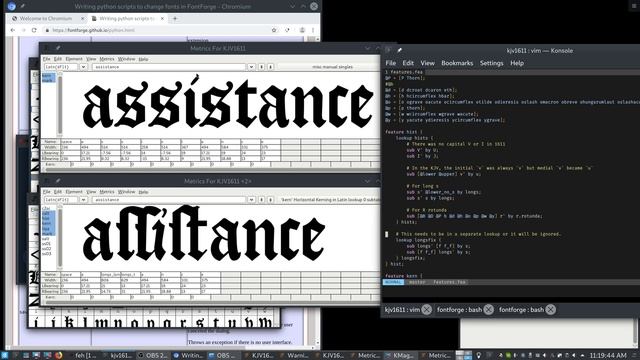Image resolution: width=640 pixels, height=360 pixels.
Task: Open Help menu in Konsole
Action: (x=517, y=63)
